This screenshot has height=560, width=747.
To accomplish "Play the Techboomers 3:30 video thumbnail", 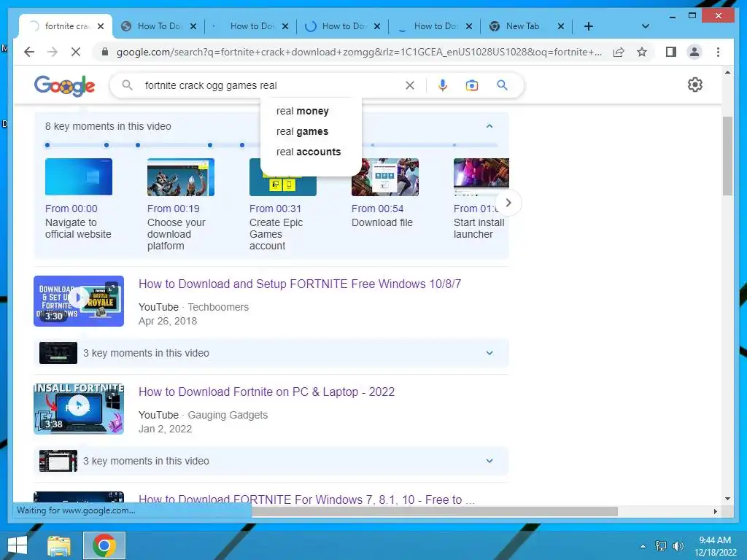I will [x=79, y=301].
